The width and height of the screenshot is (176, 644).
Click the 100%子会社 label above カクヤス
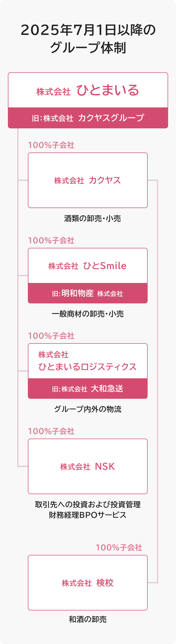pos(51,145)
